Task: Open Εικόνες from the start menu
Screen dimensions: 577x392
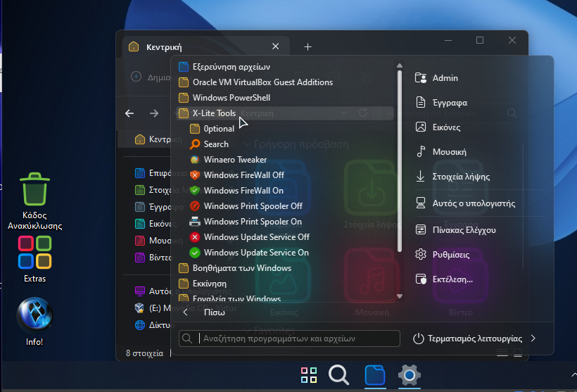Action: click(438, 127)
